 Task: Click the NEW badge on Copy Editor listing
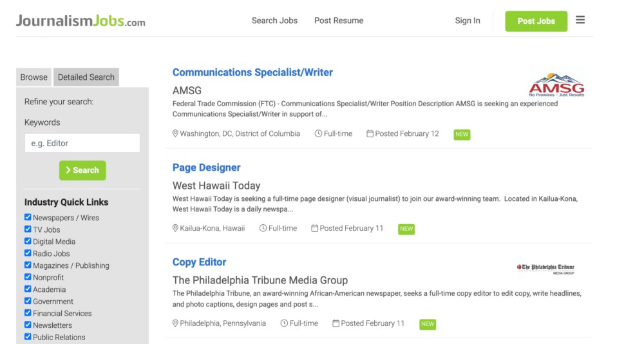pos(427,324)
